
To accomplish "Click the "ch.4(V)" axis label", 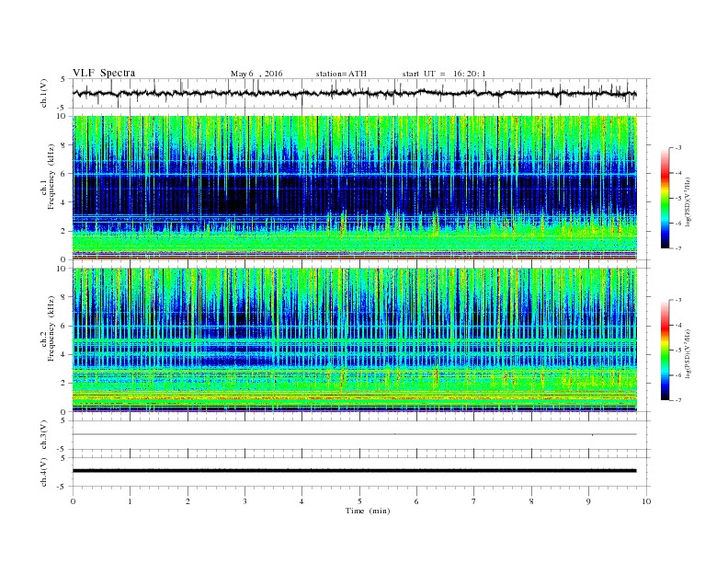I will point(44,472).
